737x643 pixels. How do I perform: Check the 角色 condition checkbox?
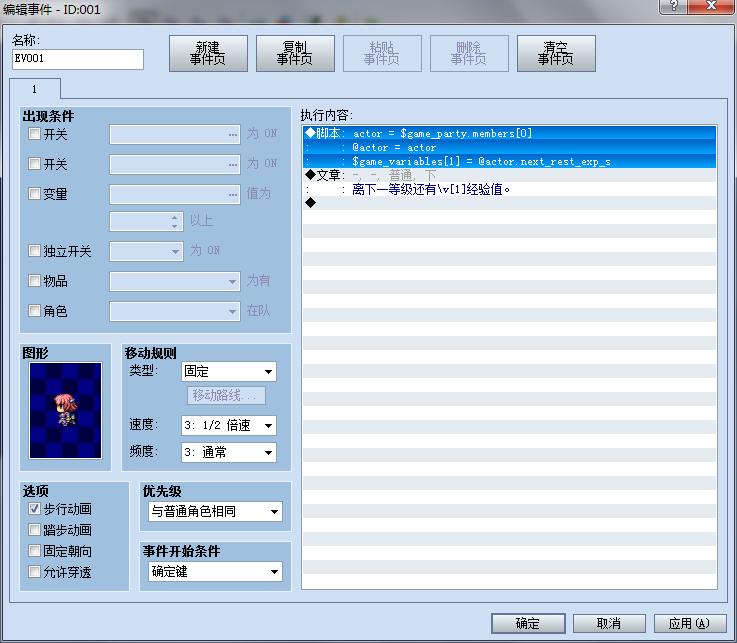click(34, 310)
